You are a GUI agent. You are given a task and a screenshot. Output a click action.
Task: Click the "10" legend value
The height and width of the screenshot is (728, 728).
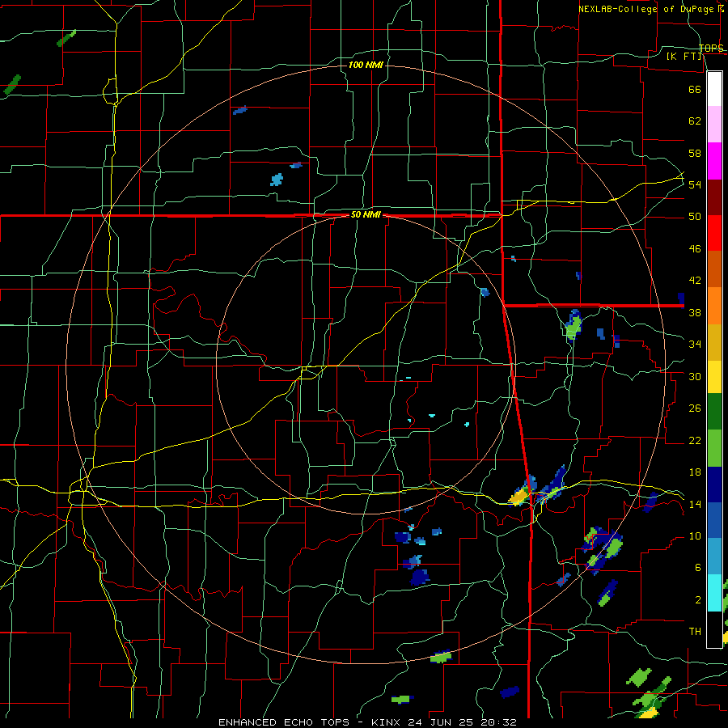[x=695, y=535]
